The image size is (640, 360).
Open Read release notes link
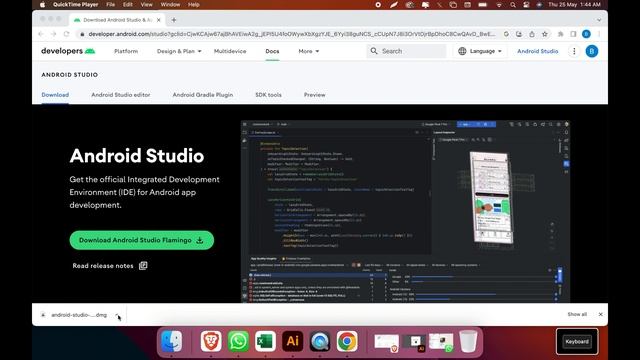tap(110, 266)
